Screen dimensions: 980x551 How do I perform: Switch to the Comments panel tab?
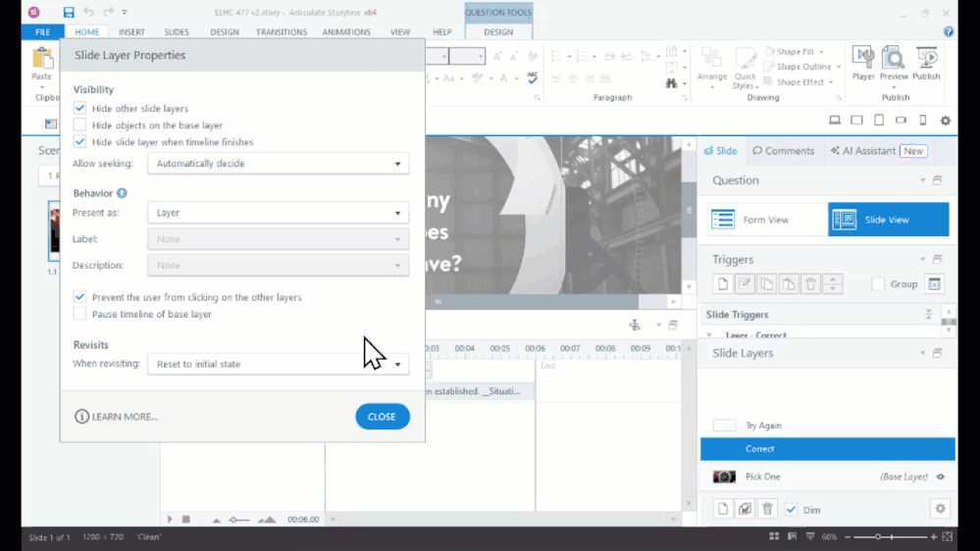(783, 151)
